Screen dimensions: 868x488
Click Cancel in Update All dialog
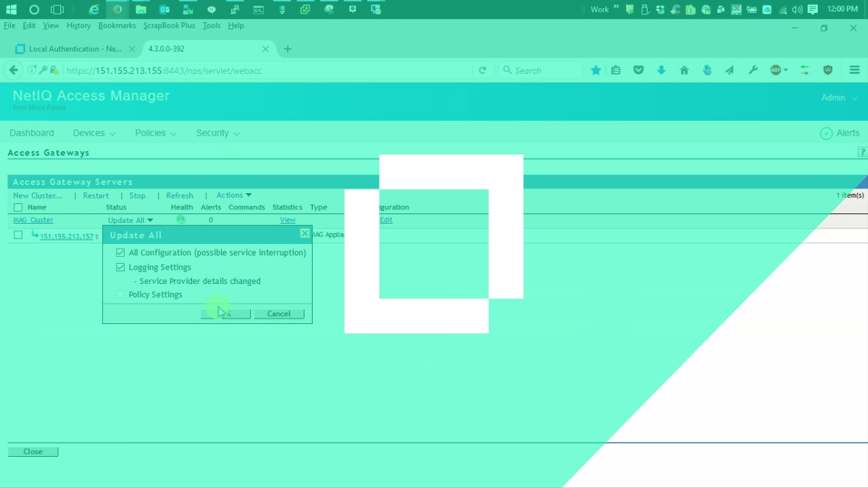[279, 314]
